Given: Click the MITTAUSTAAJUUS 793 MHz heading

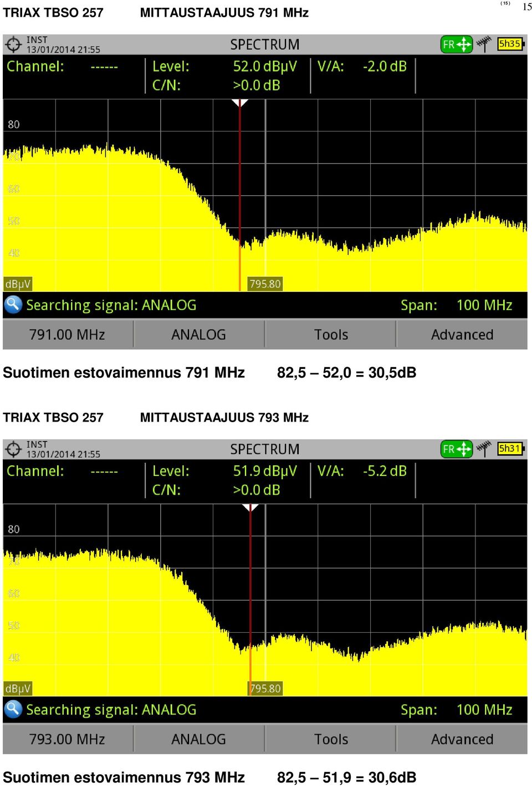Looking at the screenshot, I should (224, 417).
